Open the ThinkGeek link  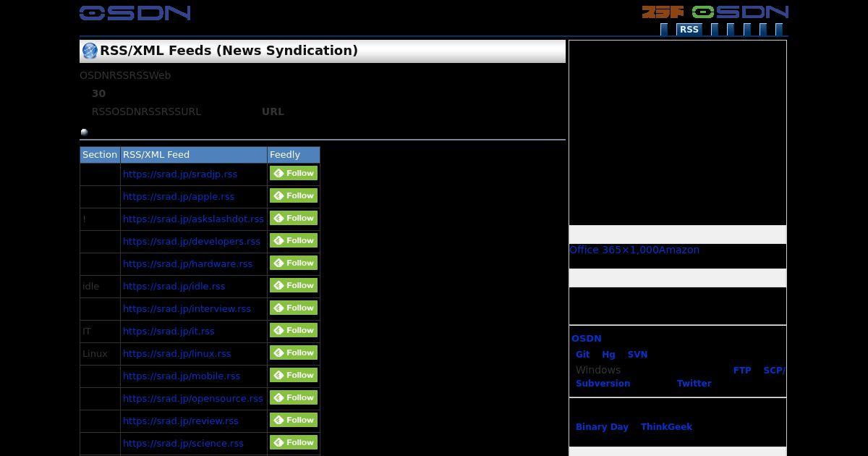coord(666,426)
